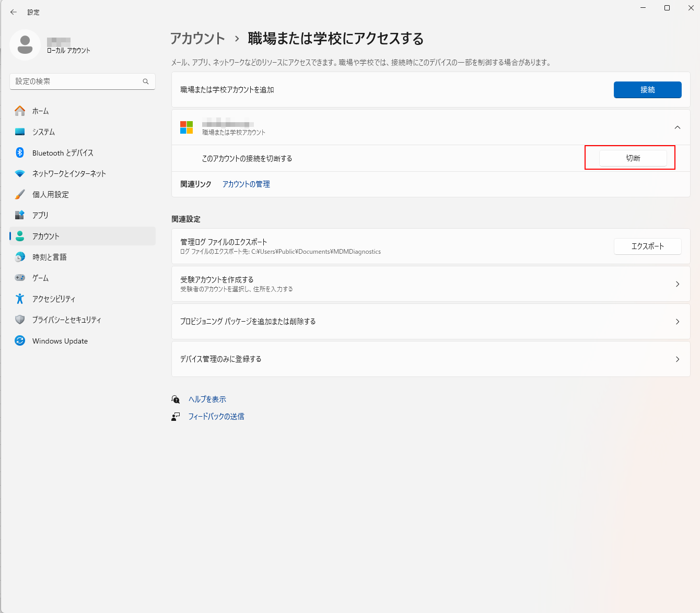Open the アカウントの管理 link
This screenshot has width=700, height=613.
[246, 184]
